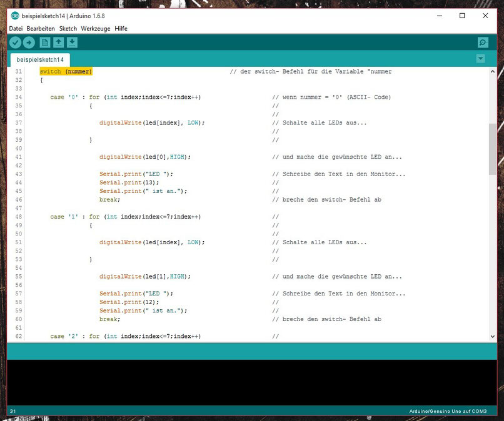
Task: Click the line with case '1'
Action: click(126, 217)
